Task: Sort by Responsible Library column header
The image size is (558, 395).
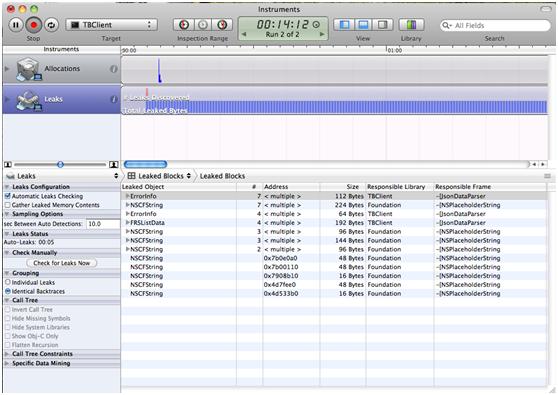Action: [400, 187]
